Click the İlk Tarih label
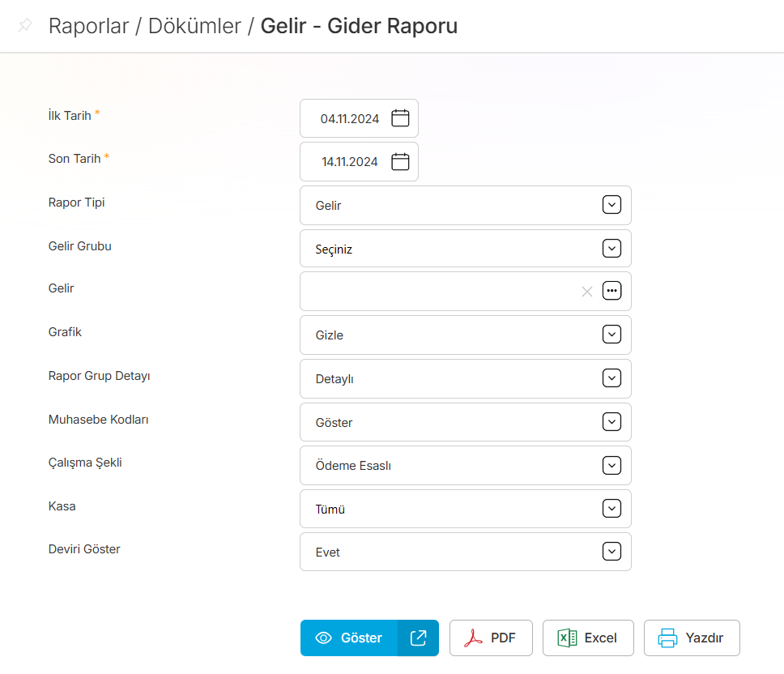 pyautogui.click(x=70, y=116)
